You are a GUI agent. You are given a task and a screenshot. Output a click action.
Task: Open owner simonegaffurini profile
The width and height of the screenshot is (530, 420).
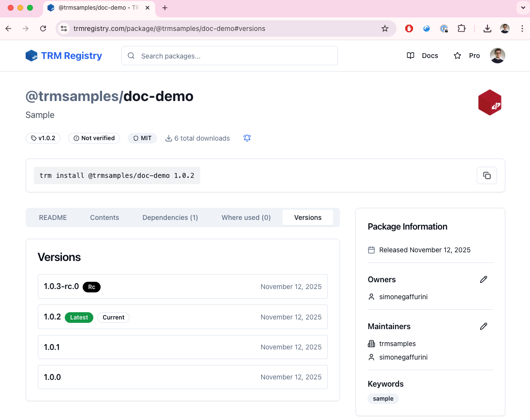pyautogui.click(x=403, y=297)
